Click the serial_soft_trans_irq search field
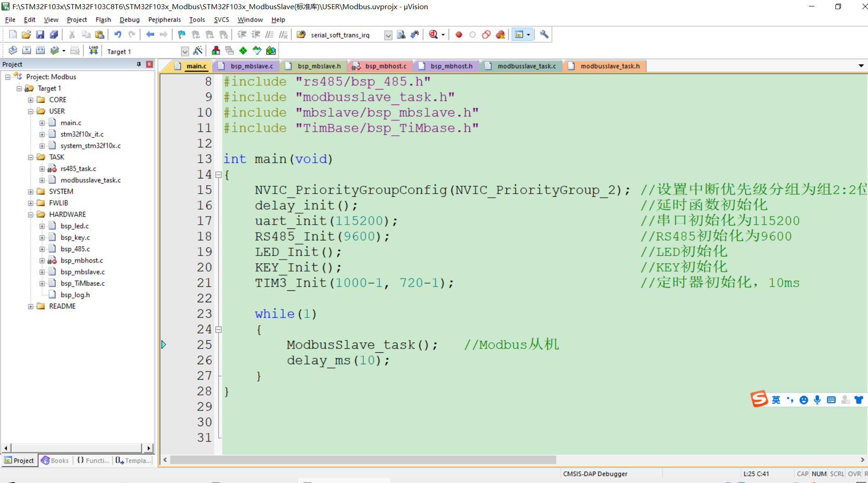The image size is (868, 483). 346,35
